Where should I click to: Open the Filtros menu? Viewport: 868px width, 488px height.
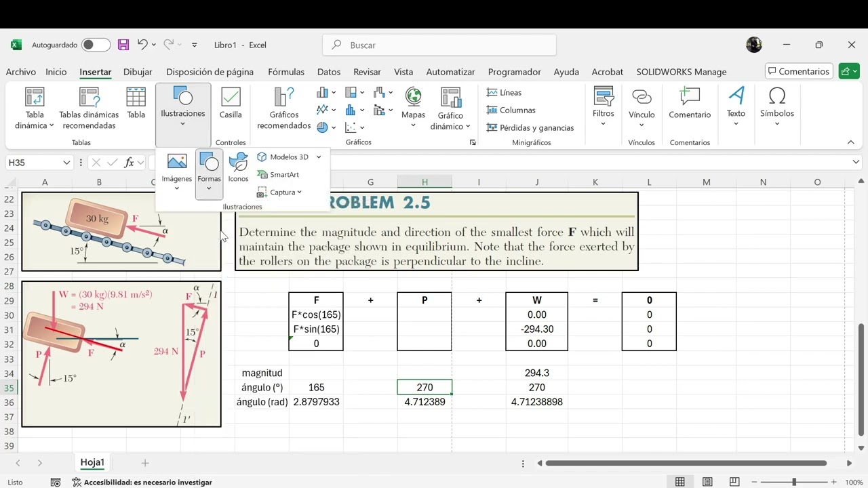coord(603,107)
